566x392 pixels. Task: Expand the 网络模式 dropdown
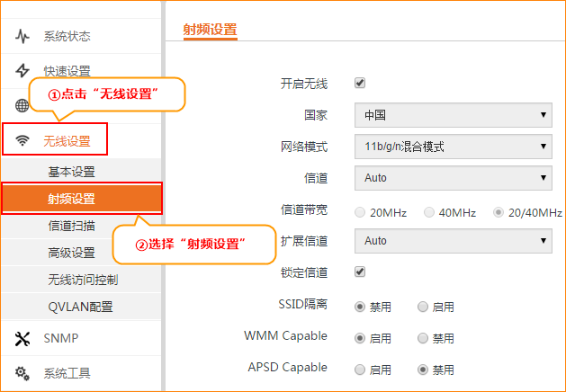coord(453,147)
